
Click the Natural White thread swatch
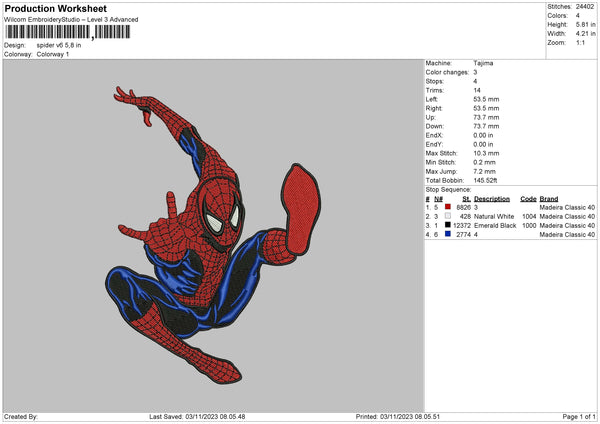[447, 216]
